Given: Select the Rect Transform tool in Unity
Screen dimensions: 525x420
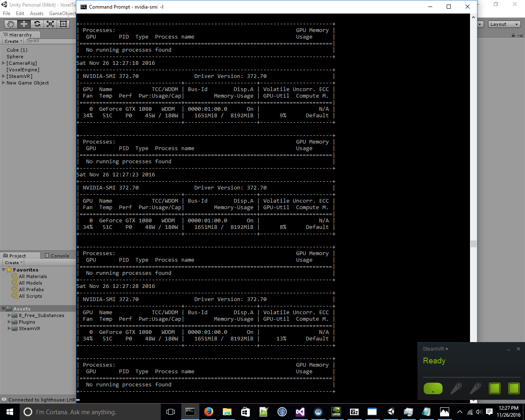Looking at the screenshot, I should (x=63, y=24).
